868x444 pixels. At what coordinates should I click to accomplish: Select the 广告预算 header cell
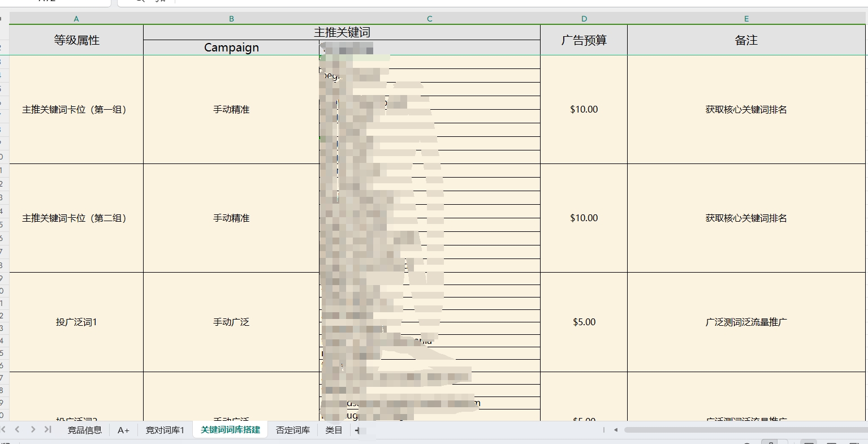pos(584,40)
